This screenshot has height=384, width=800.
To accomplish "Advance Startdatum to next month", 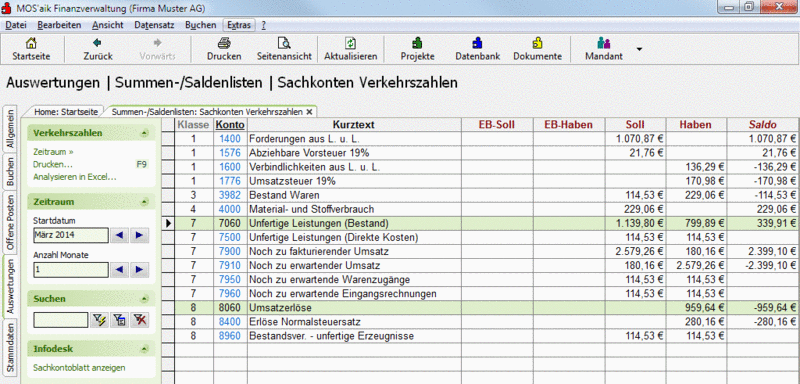I will (139, 236).
